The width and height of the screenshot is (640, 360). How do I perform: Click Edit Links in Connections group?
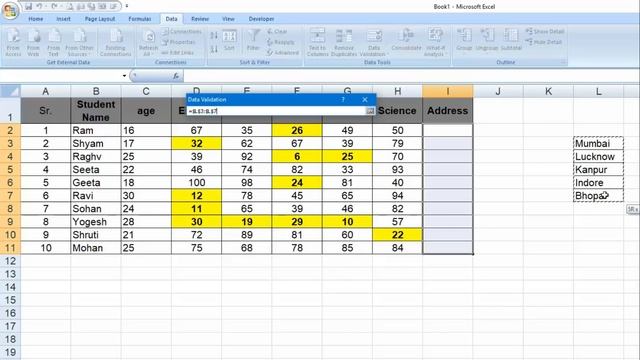tap(178, 53)
